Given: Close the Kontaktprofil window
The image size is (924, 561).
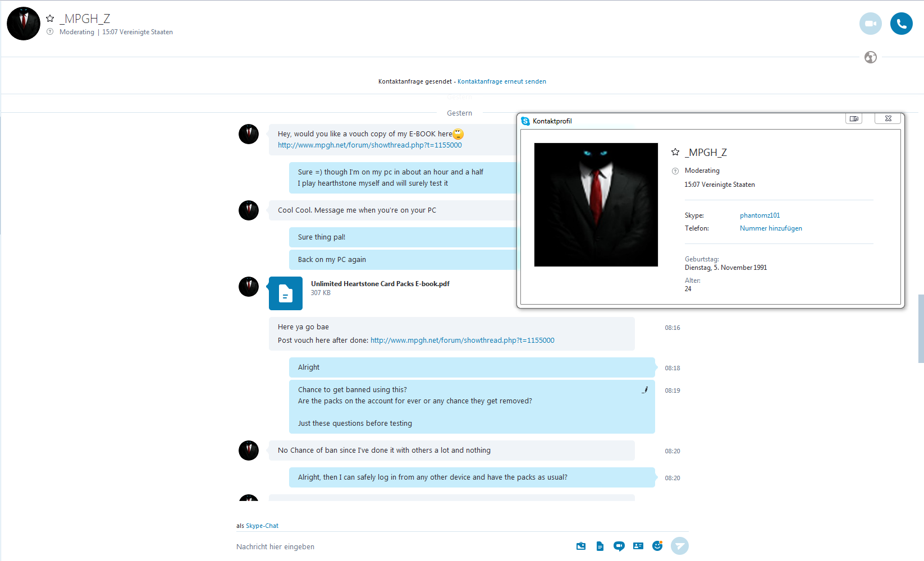Looking at the screenshot, I should (888, 118).
